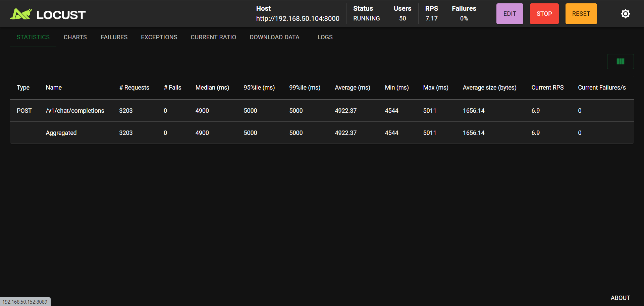Click the RUNNING status value
Image resolution: width=644 pixels, height=306 pixels.
click(366, 18)
